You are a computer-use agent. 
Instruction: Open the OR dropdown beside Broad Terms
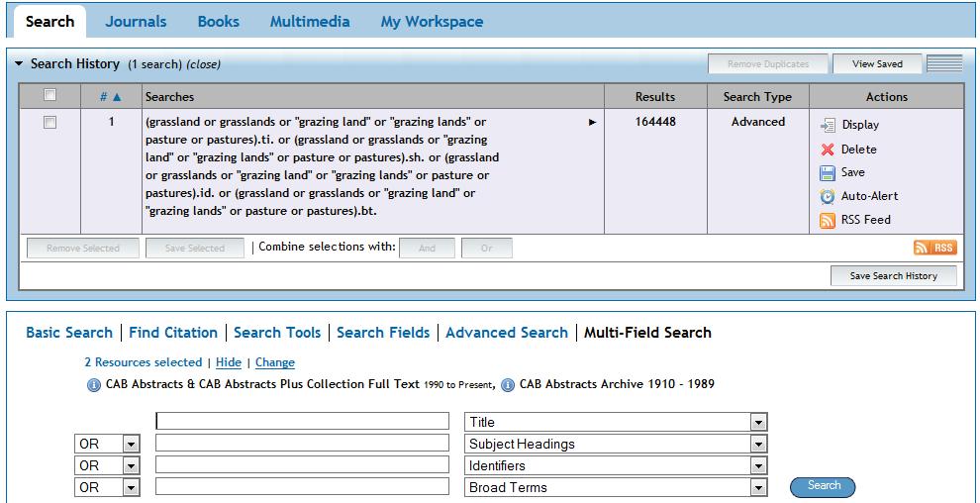(132, 487)
